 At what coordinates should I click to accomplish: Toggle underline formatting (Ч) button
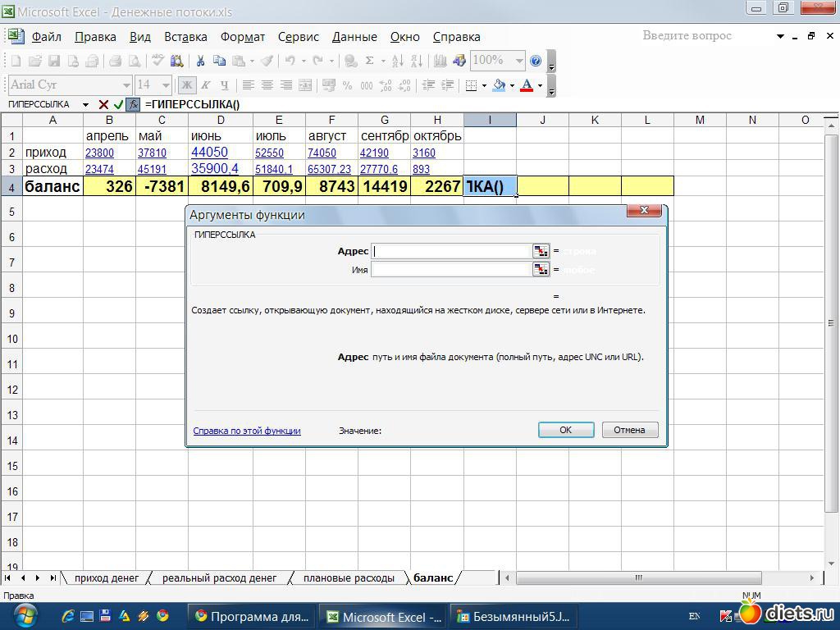pyautogui.click(x=224, y=84)
